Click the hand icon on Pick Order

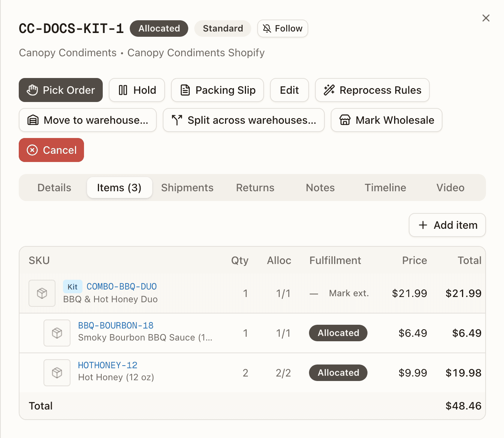[33, 90]
